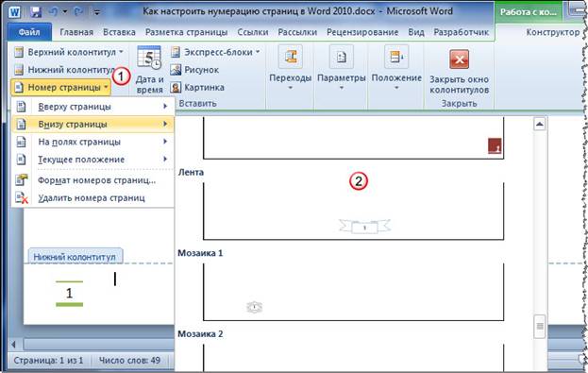Click the На полях страницы menu icon
This screenshot has height=373, width=588.
[x=22, y=142]
